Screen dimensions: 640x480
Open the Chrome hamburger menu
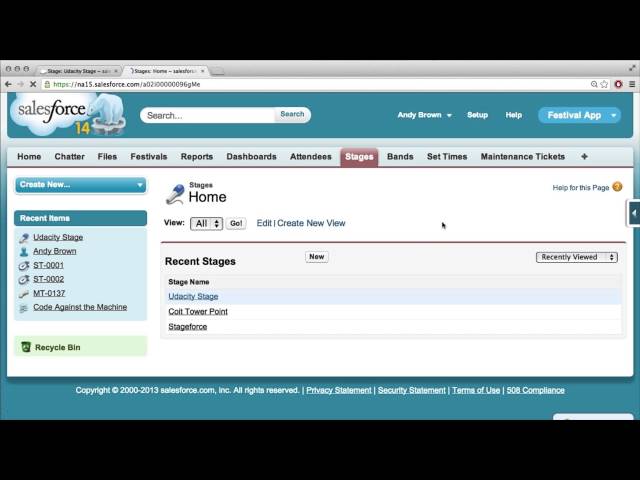pos(632,84)
